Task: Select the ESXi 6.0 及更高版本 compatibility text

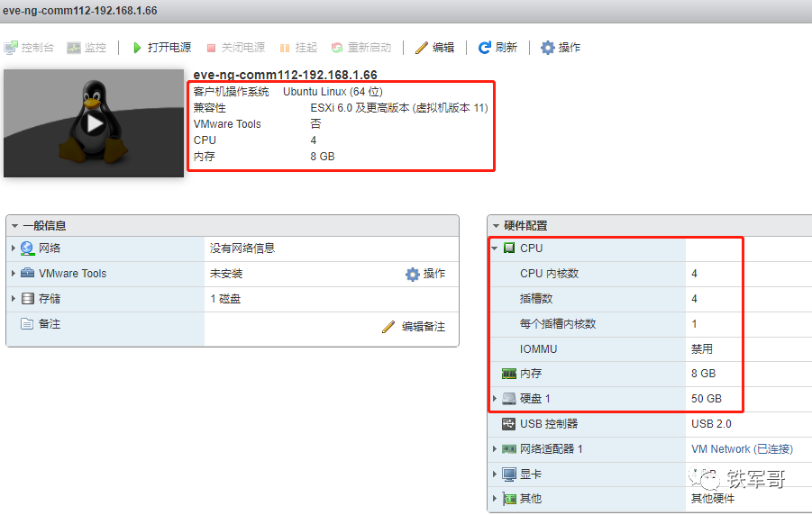Action: click(398, 108)
